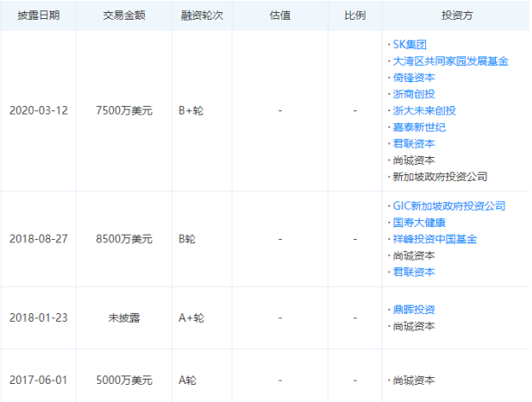Screen dimensions: 532x402
Task: Open the 浙商创投 investor page
Action: (414, 94)
